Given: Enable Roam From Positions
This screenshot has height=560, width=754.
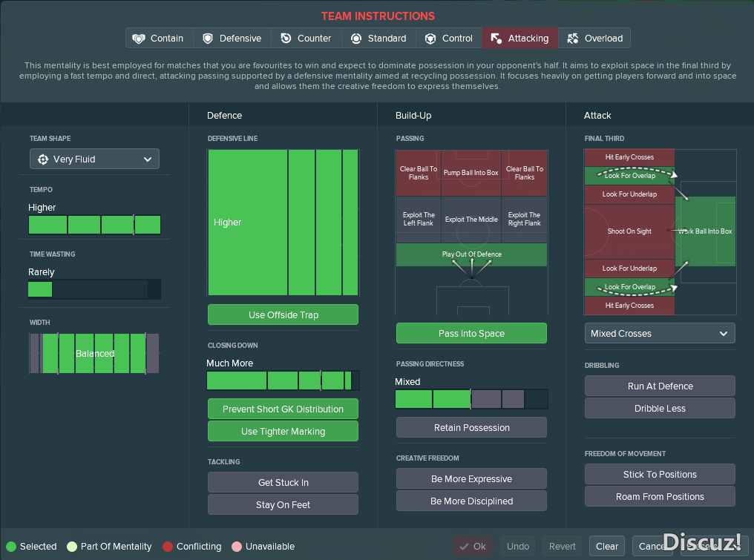Looking at the screenshot, I should [660, 496].
